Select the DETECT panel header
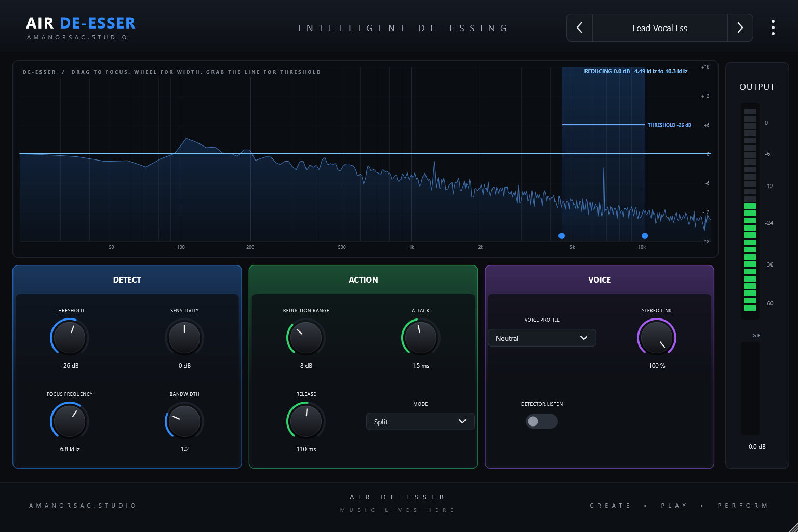This screenshot has height=532, width=798. (x=127, y=280)
